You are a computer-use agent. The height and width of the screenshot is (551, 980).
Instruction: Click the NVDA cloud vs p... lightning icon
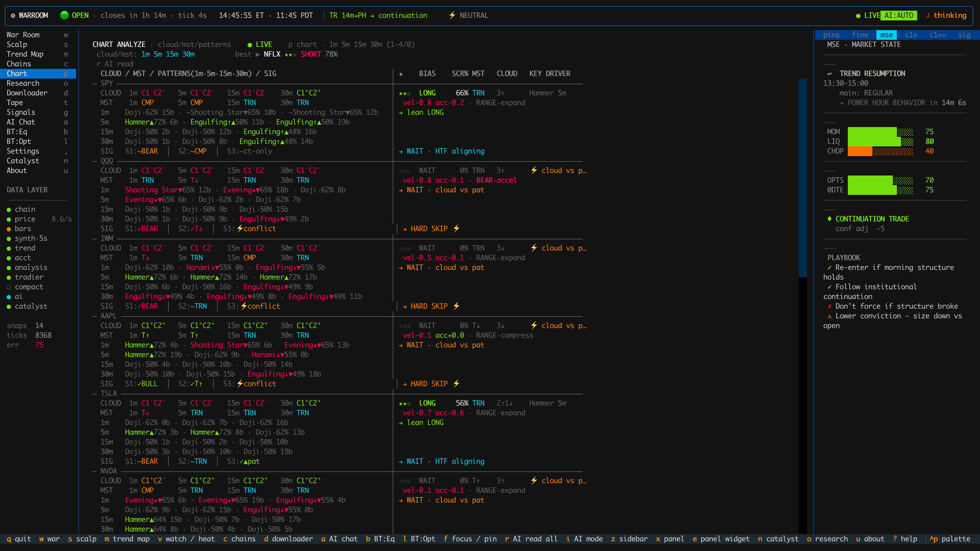pos(534,481)
